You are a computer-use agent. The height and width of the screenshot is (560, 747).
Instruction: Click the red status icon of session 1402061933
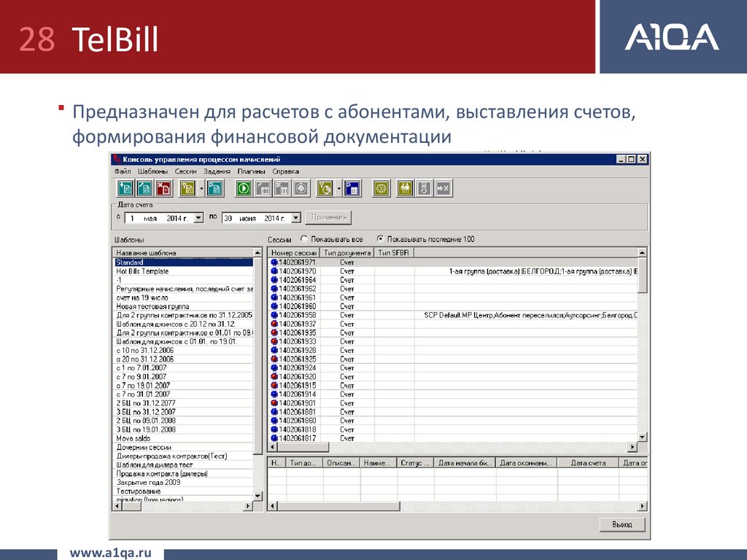coord(274,341)
